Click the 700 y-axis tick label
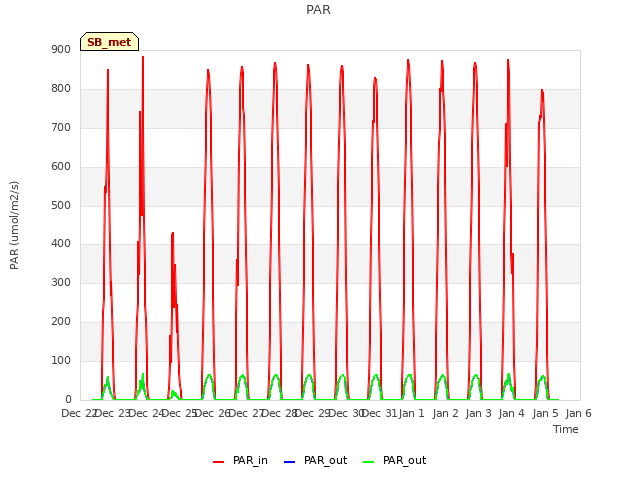The height and width of the screenshot is (480, 640). [61, 128]
